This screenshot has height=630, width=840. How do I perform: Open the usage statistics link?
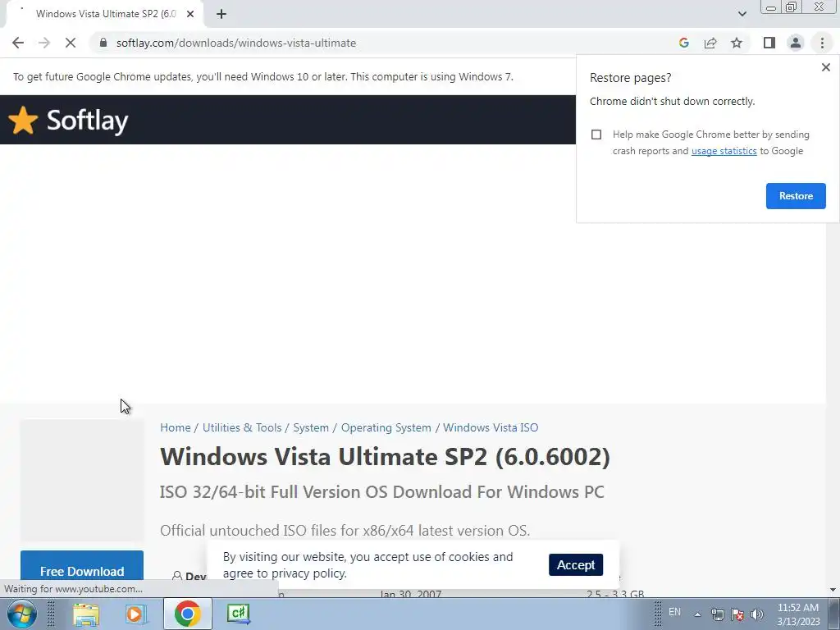click(x=724, y=151)
